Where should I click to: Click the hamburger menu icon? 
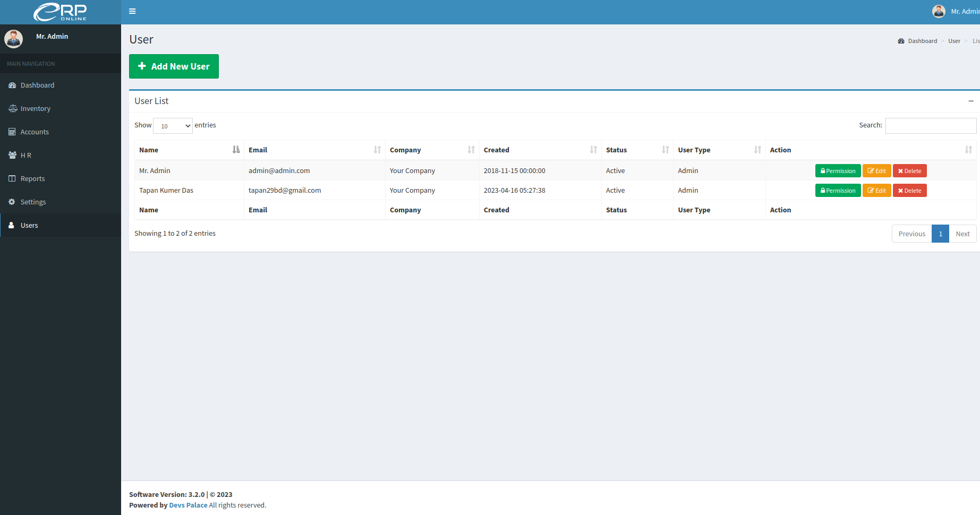tap(132, 11)
